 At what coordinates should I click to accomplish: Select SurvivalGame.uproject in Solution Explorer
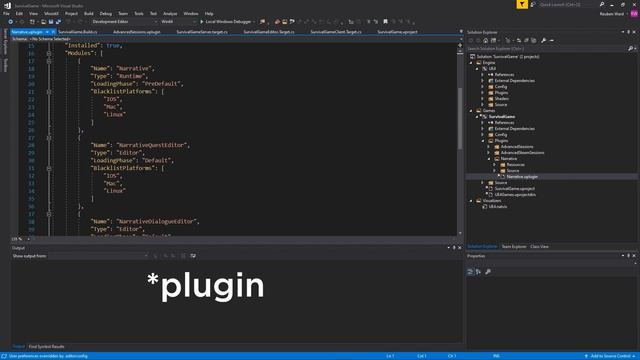click(x=514, y=189)
